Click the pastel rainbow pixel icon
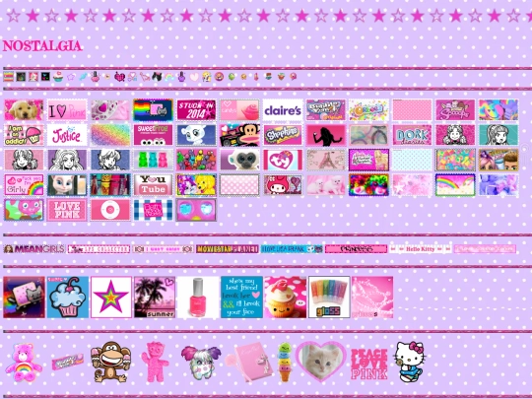The width and height of the screenshot is (532, 399). [x=169, y=77]
